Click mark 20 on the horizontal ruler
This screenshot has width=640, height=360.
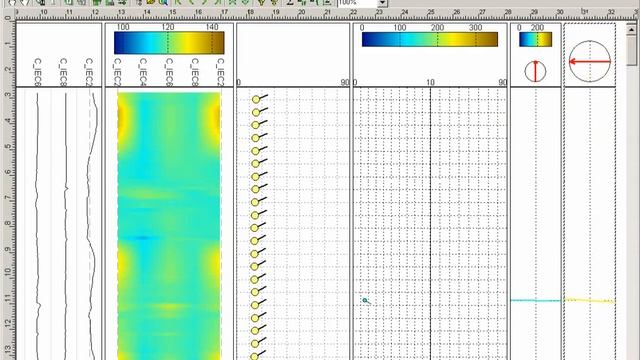click(x=301, y=12)
